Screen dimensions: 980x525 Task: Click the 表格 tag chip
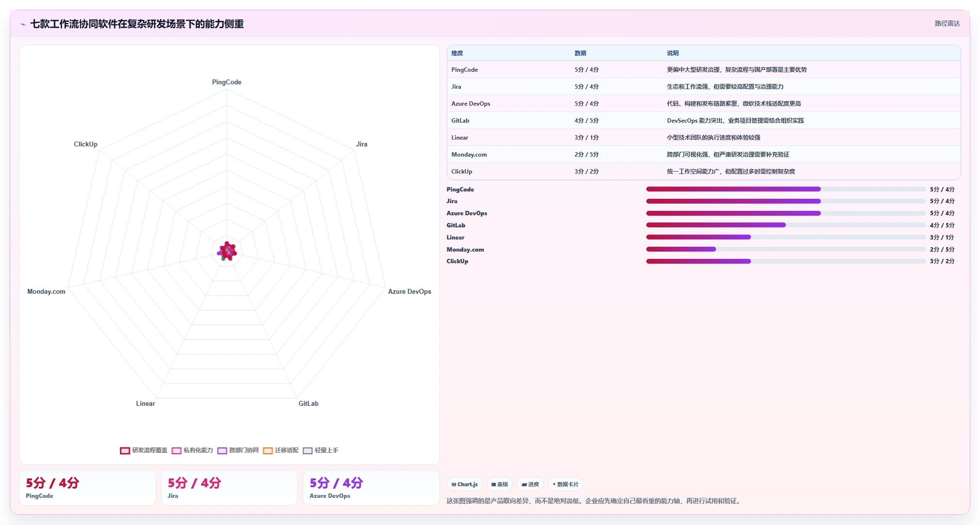(500, 484)
